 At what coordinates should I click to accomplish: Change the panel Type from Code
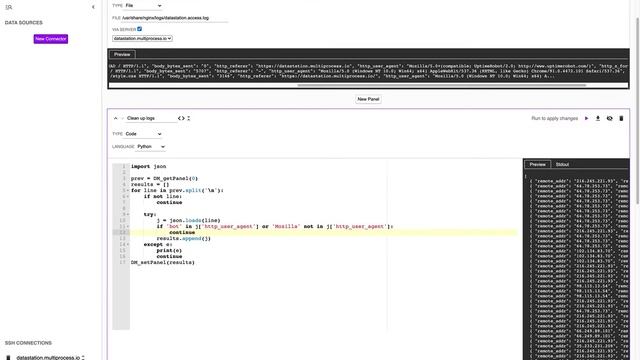[x=143, y=134]
